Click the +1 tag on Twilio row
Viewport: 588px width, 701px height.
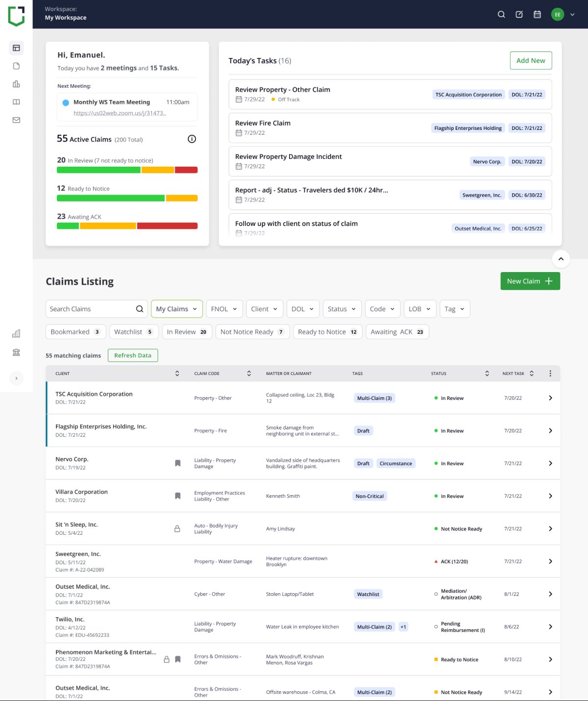(403, 627)
